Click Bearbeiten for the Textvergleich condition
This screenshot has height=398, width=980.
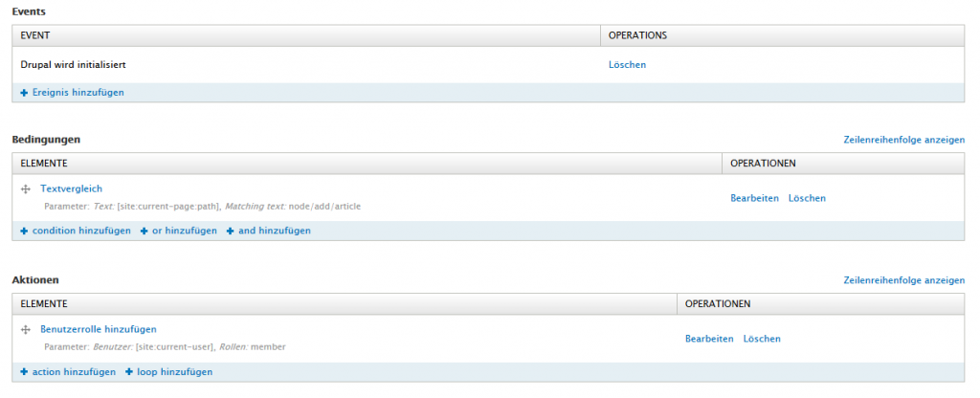(x=754, y=198)
